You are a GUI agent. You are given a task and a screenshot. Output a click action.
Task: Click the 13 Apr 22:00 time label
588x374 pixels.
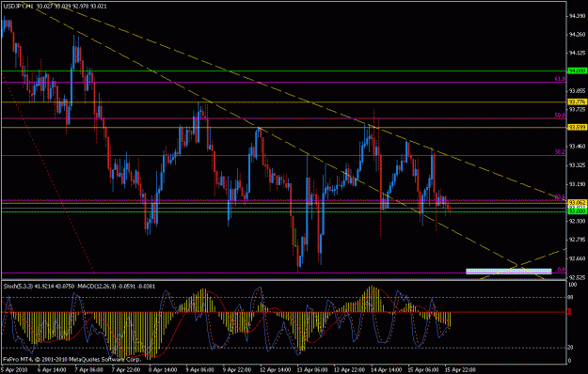click(x=349, y=370)
